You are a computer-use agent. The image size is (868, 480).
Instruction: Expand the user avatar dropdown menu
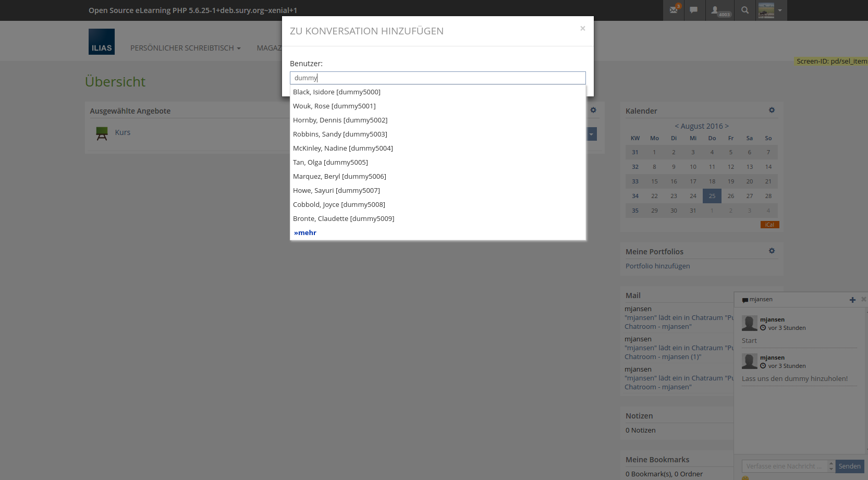(772, 10)
